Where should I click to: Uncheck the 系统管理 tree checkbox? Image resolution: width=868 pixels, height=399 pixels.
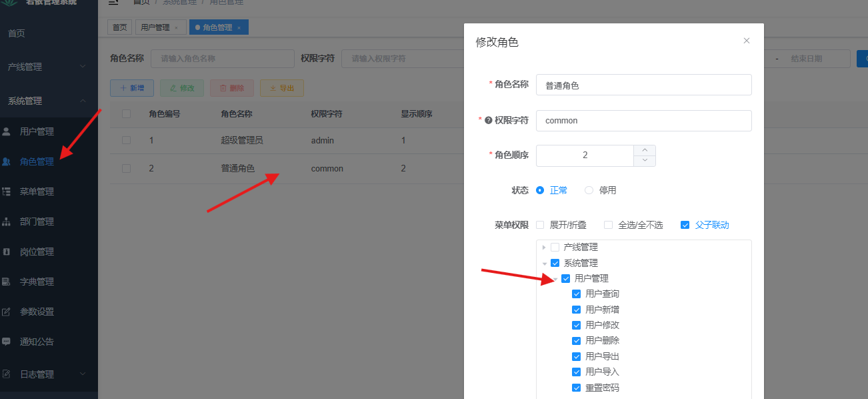(555, 263)
